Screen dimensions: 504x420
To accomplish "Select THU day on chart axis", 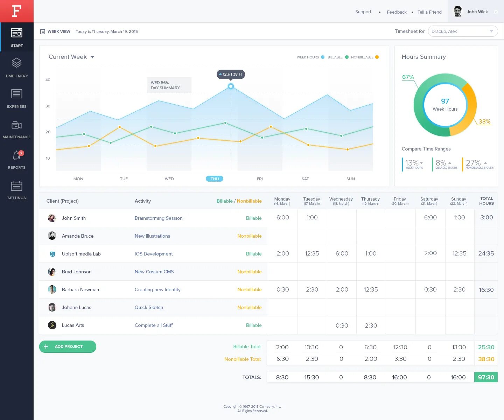I will coord(215,179).
